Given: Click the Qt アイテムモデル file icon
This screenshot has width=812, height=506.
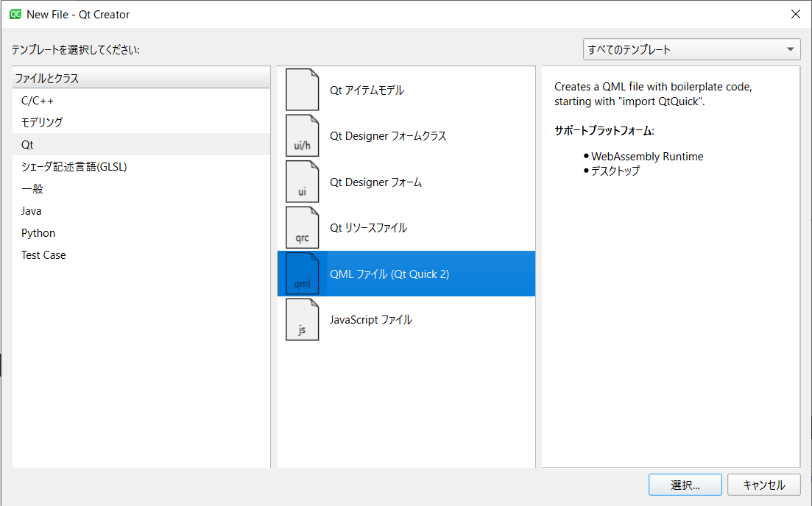Looking at the screenshot, I should pos(302,90).
